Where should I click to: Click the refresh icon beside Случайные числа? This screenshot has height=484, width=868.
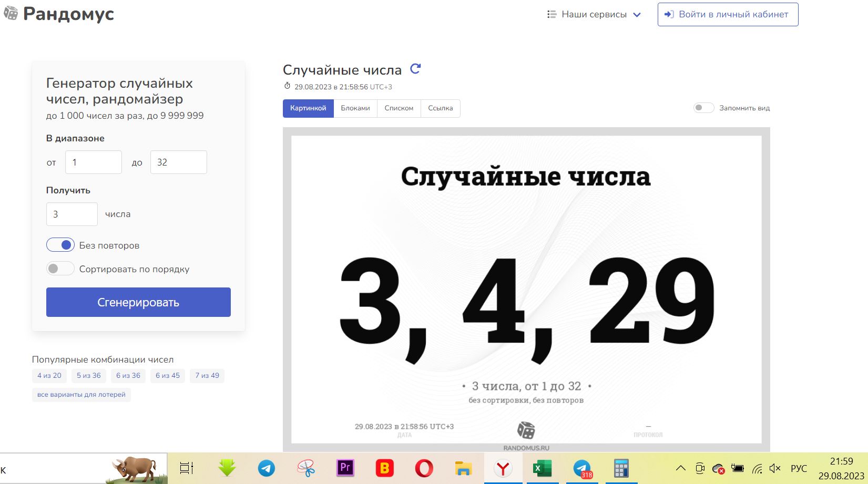click(415, 69)
